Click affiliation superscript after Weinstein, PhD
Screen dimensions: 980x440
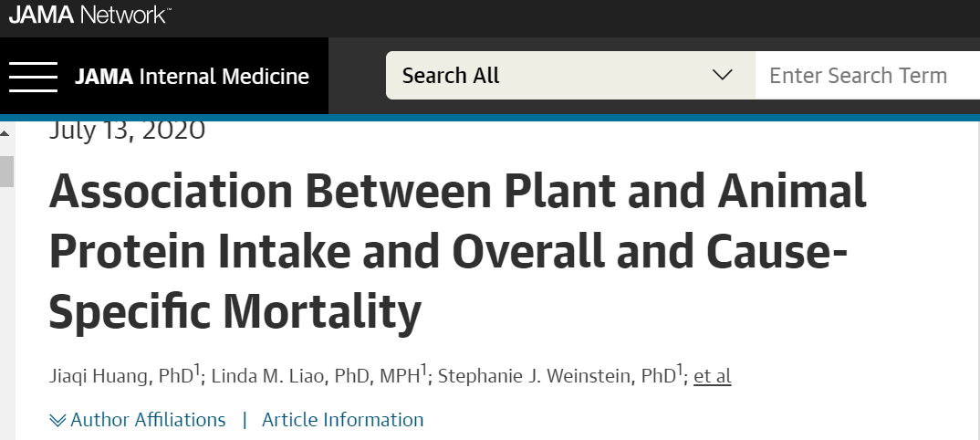click(x=681, y=371)
